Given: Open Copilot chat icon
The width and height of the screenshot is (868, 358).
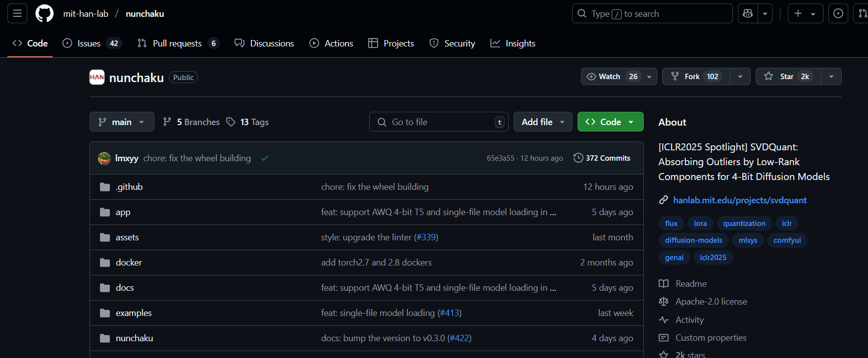Looking at the screenshot, I should tap(748, 13).
